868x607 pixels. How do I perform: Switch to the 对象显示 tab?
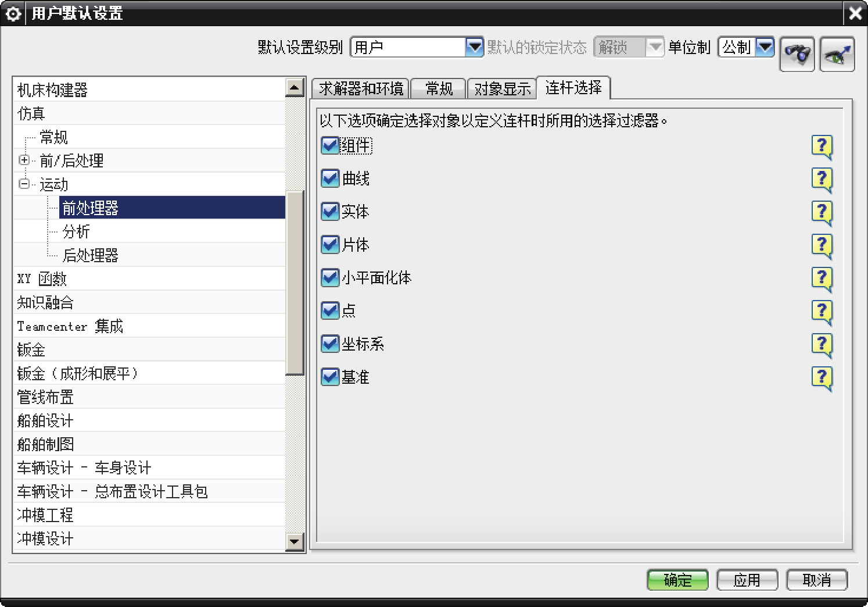pos(502,89)
